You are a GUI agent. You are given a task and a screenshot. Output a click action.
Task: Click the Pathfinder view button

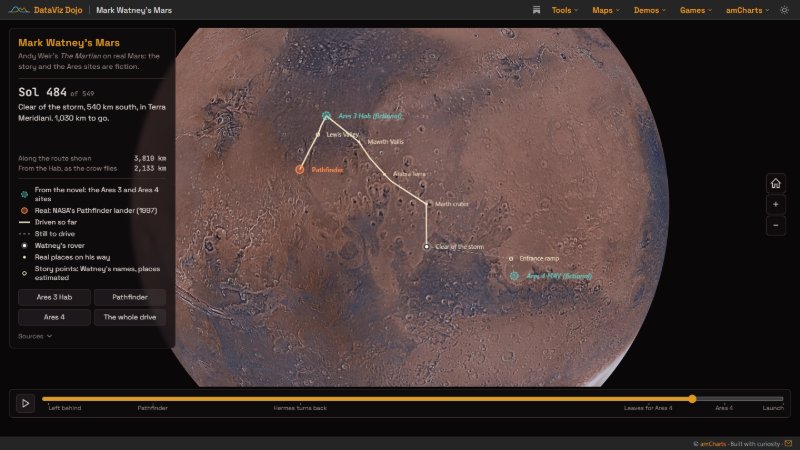(130, 297)
